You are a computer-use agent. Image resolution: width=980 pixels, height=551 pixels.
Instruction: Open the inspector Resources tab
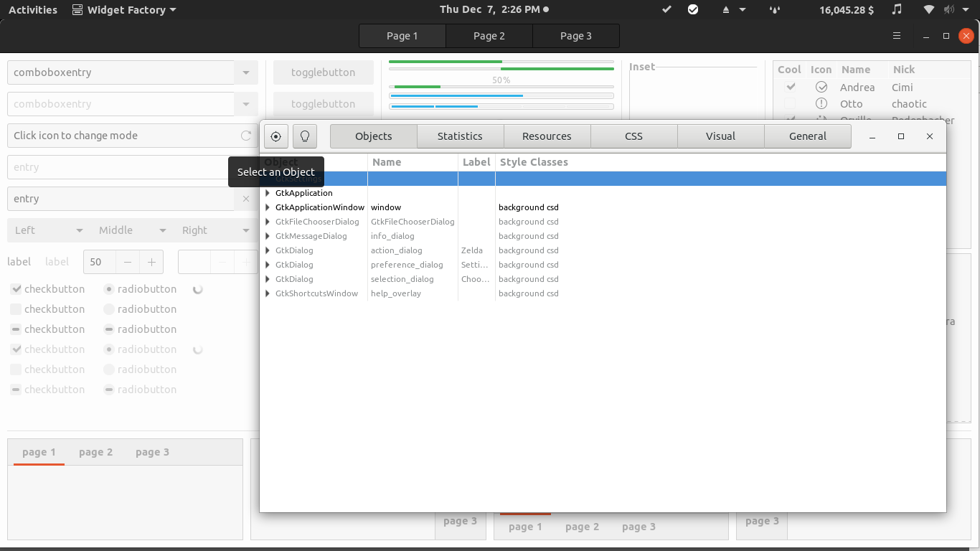pos(547,136)
